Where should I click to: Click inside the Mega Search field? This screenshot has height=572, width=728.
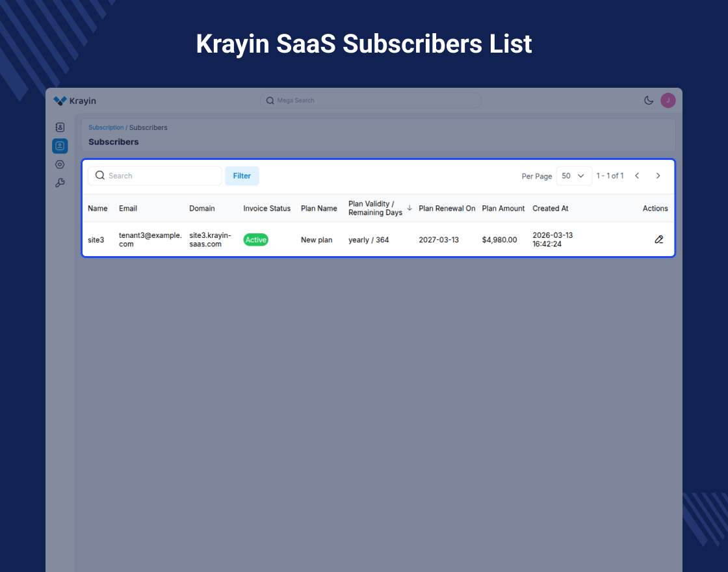370,100
